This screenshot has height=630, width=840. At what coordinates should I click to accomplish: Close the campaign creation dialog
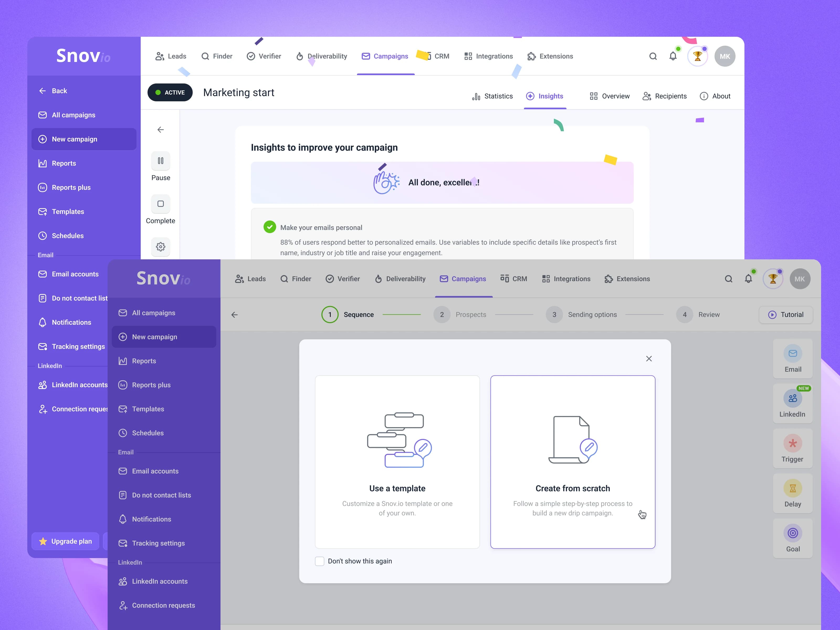coord(649,359)
